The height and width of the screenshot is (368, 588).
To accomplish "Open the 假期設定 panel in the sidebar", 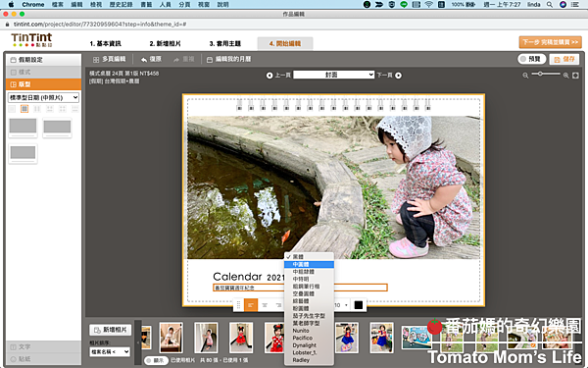I will 43,60.
